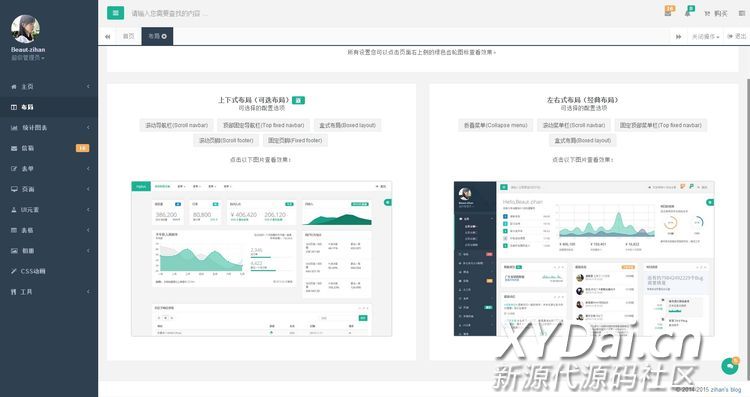Image resolution: width=750 pixels, height=397 pixels.
Task: Click 滚动菜单栏(Scroll navbar) option button
Action: (x=574, y=125)
